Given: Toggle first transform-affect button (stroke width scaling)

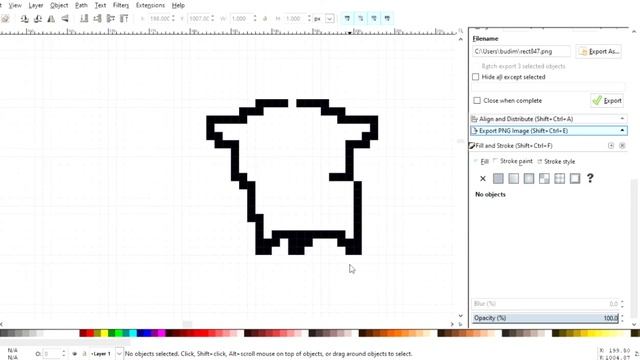Looking at the screenshot, I should 347,18.
